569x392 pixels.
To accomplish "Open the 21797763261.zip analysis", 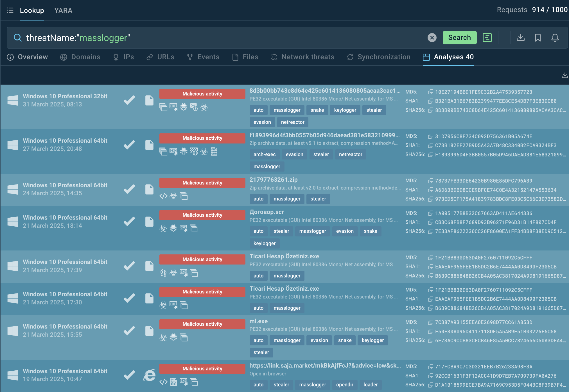I will (x=274, y=180).
